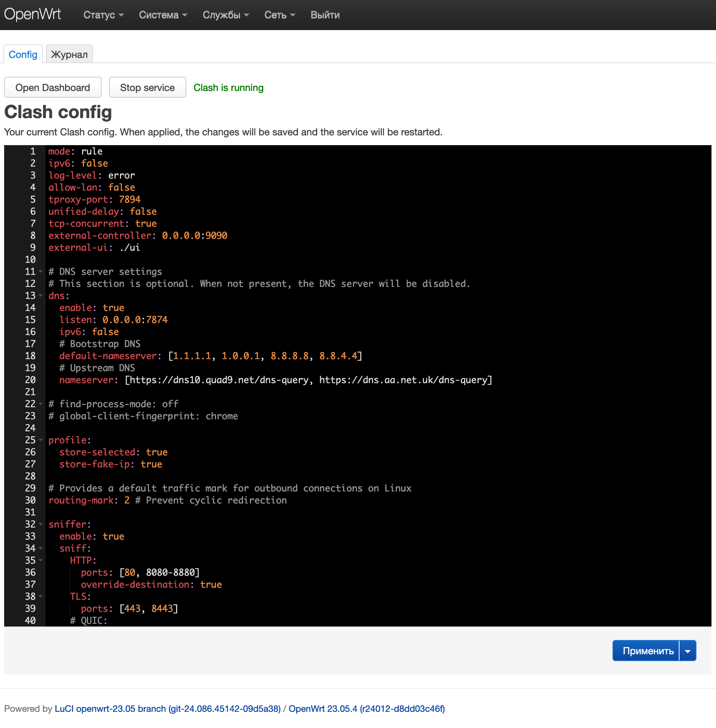
Task: Switch to the Config tab
Action: pyautogui.click(x=23, y=55)
